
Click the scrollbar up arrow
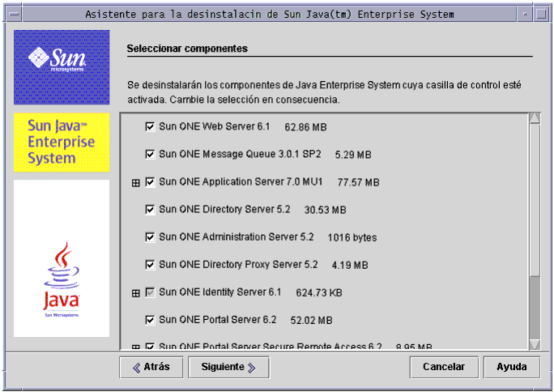click(x=535, y=118)
